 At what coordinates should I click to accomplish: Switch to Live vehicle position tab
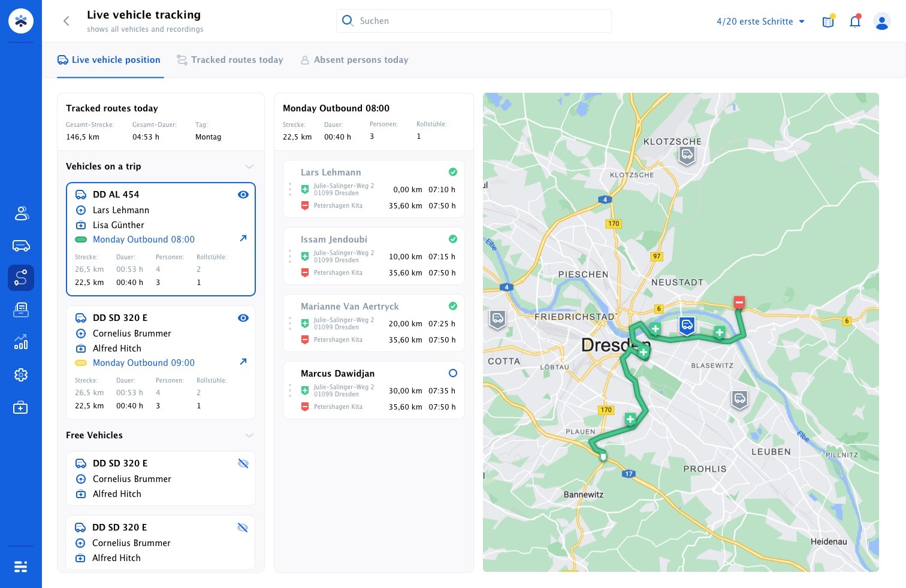point(109,60)
